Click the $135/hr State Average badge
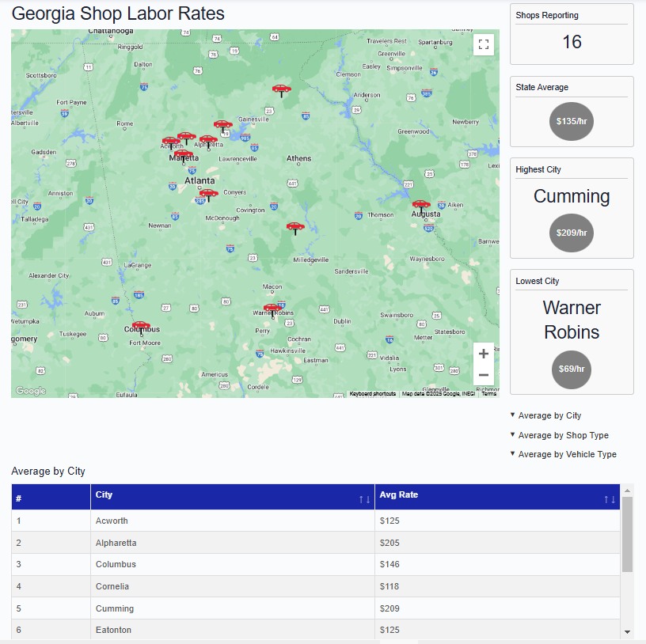The width and height of the screenshot is (646, 644). pyautogui.click(x=572, y=121)
